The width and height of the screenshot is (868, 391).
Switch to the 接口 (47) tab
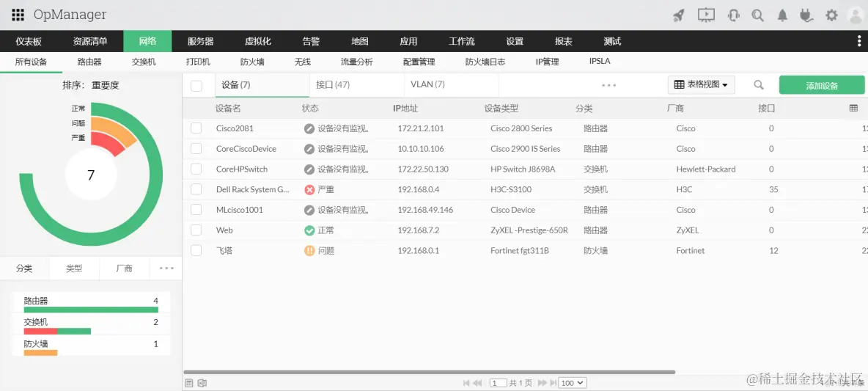coord(333,85)
